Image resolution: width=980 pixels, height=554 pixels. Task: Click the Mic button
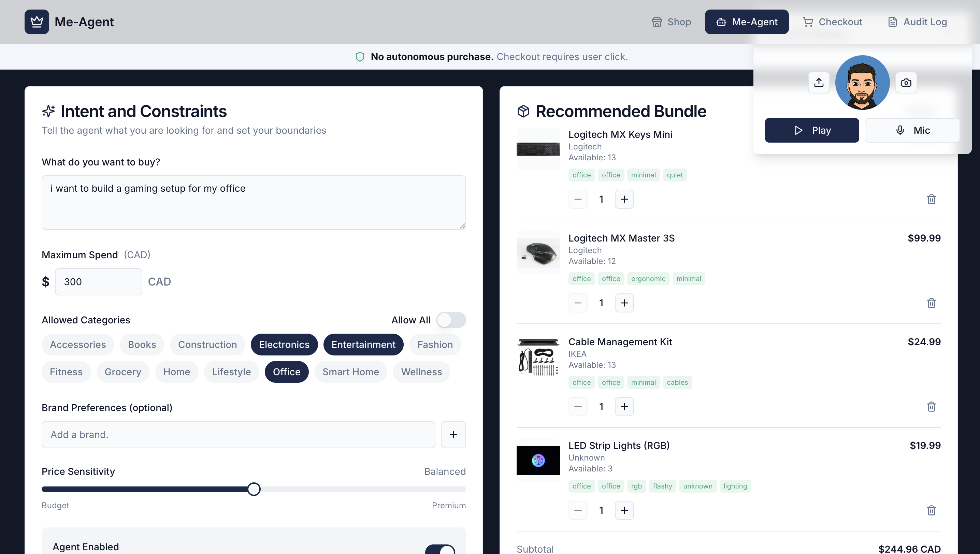(912, 131)
